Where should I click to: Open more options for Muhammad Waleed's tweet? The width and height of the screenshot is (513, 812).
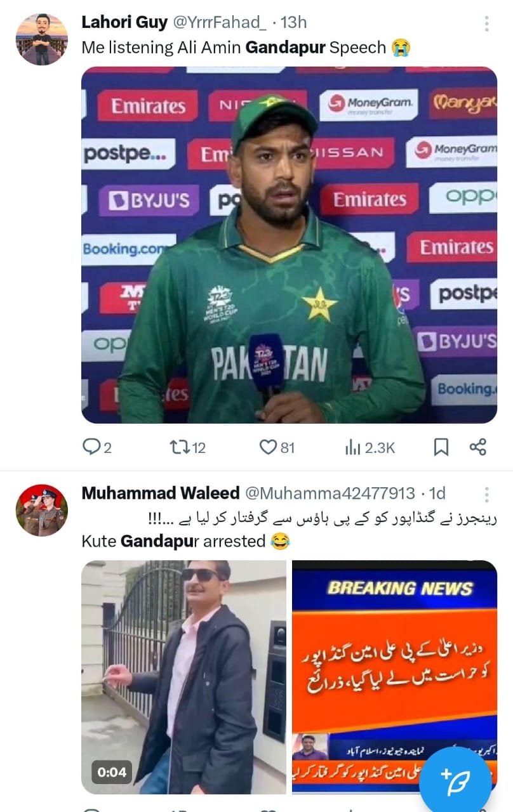(x=487, y=495)
